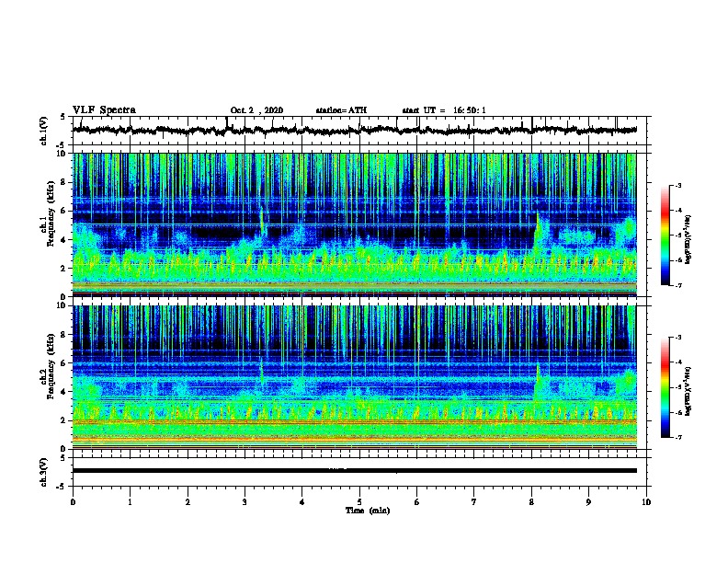Click the "5" volt tick on ch.3 waveform
This screenshot has height=563, width=728.
tap(63, 458)
